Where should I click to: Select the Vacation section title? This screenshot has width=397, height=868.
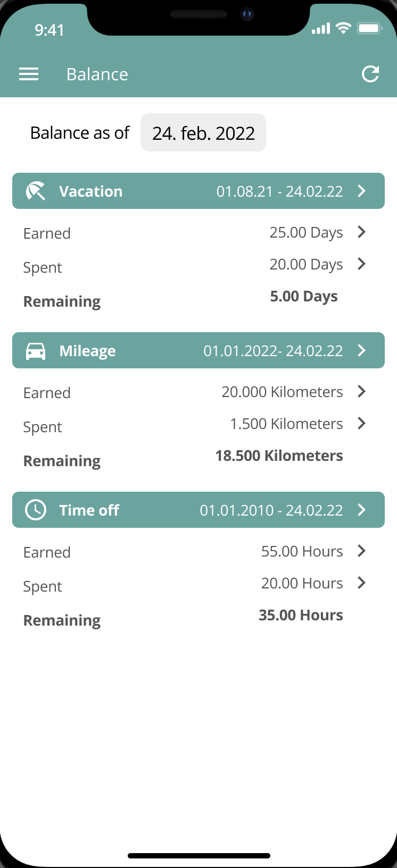[91, 191]
